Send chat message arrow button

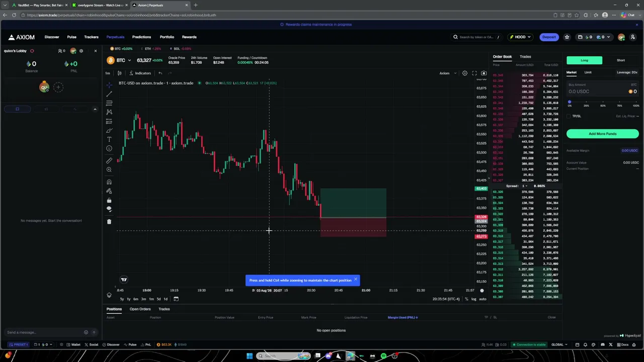coord(94,332)
